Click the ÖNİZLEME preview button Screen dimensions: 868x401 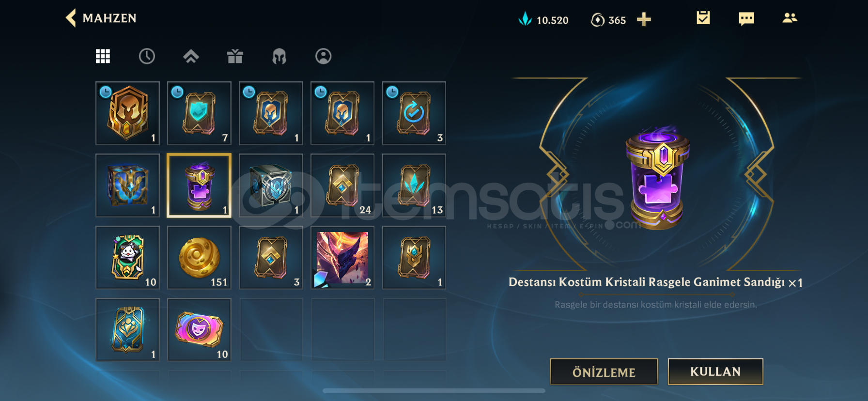(604, 372)
